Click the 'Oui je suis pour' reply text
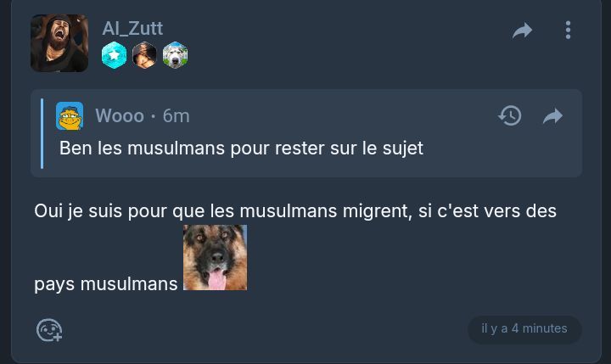The image size is (611, 364). pyautogui.click(x=295, y=210)
